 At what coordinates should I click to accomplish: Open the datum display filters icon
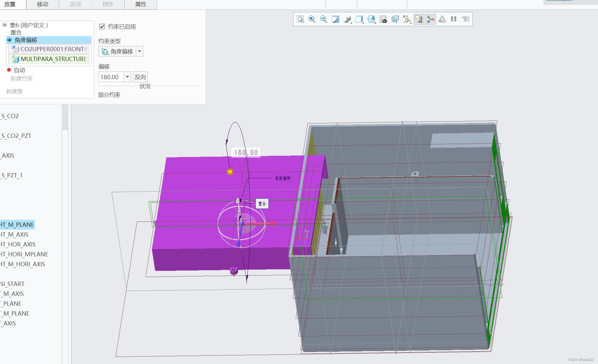click(407, 19)
